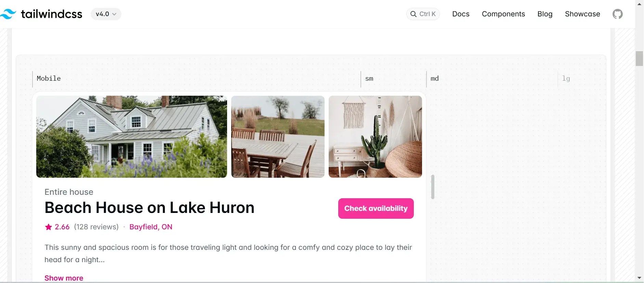
Task: Click the preview resize handle bar
Action: (x=433, y=187)
